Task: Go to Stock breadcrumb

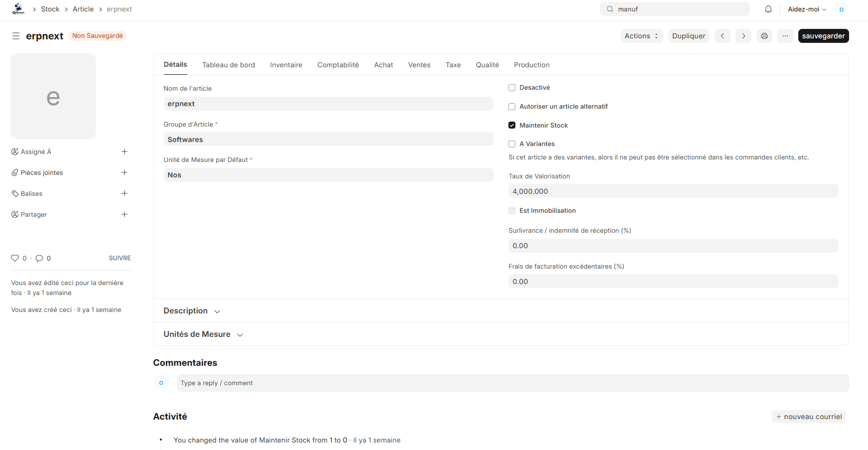Action: tap(50, 9)
